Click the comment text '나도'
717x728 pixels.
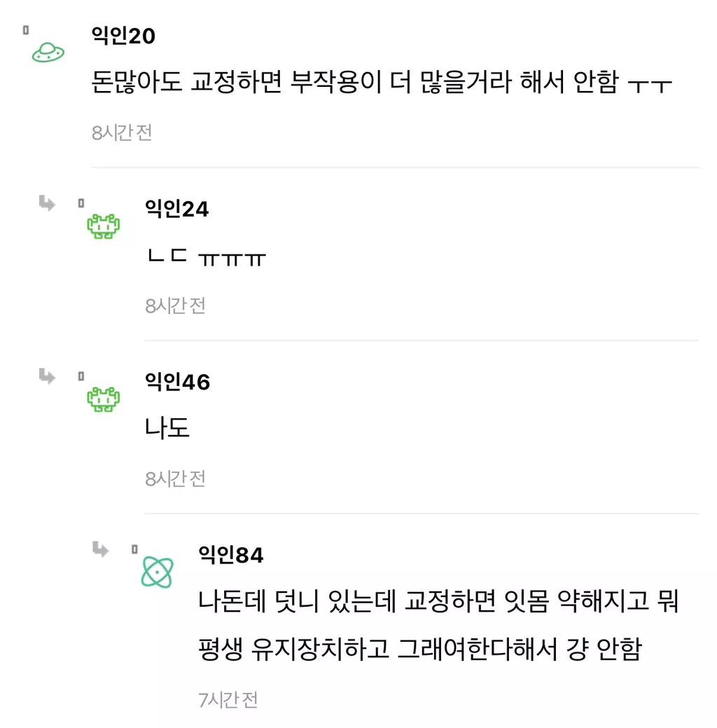tap(167, 429)
